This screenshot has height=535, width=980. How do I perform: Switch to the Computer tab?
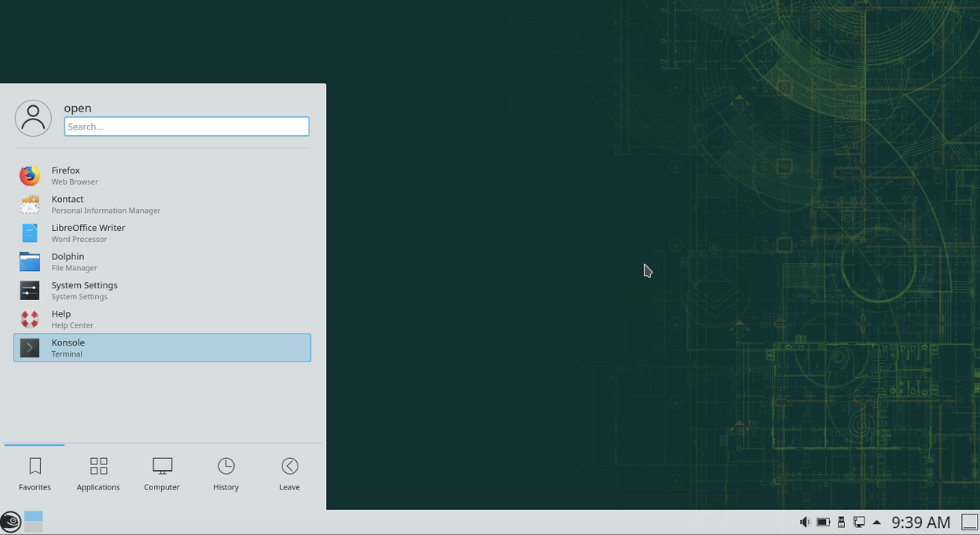tap(162, 475)
